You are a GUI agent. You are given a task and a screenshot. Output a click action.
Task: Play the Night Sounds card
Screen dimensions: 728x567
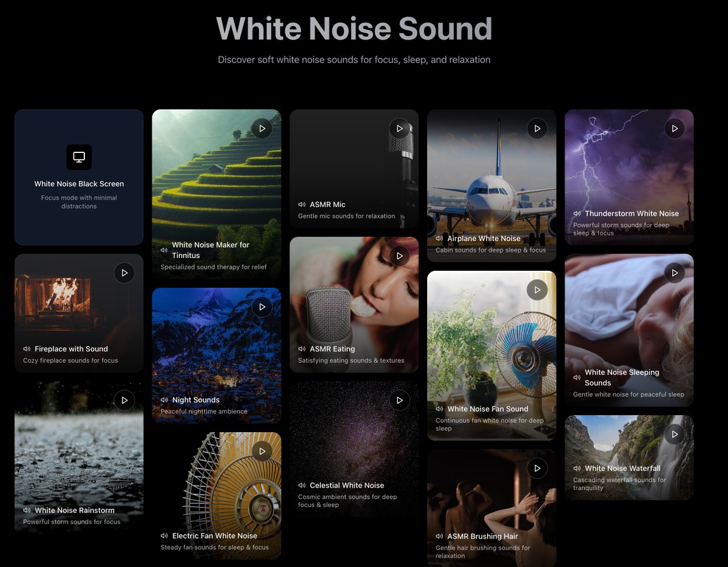point(262,307)
